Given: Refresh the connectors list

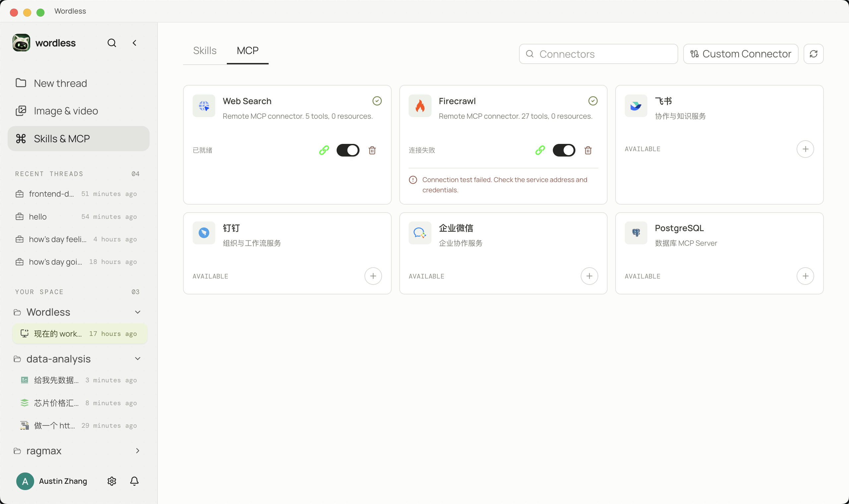Looking at the screenshot, I should point(813,54).
